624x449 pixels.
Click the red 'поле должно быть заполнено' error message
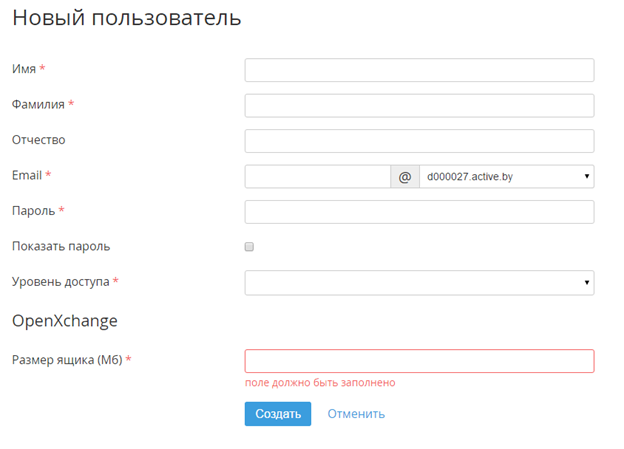[x=320, y=382]
